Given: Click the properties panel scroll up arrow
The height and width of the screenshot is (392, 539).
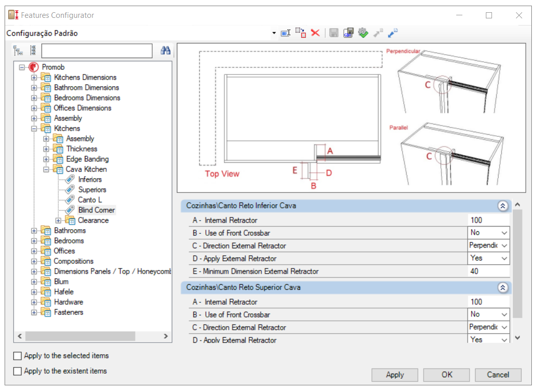Looking at the screenshot, I should 518,204.
